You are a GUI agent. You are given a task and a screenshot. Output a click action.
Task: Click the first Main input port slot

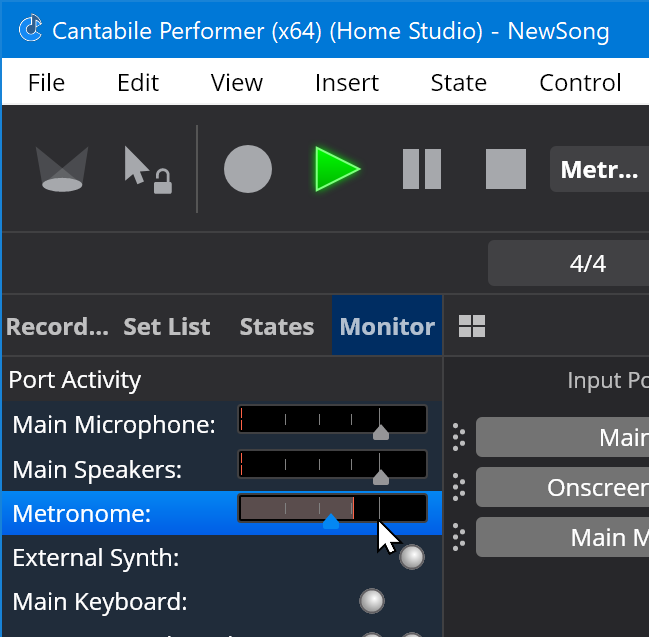[x=562, y=437]
